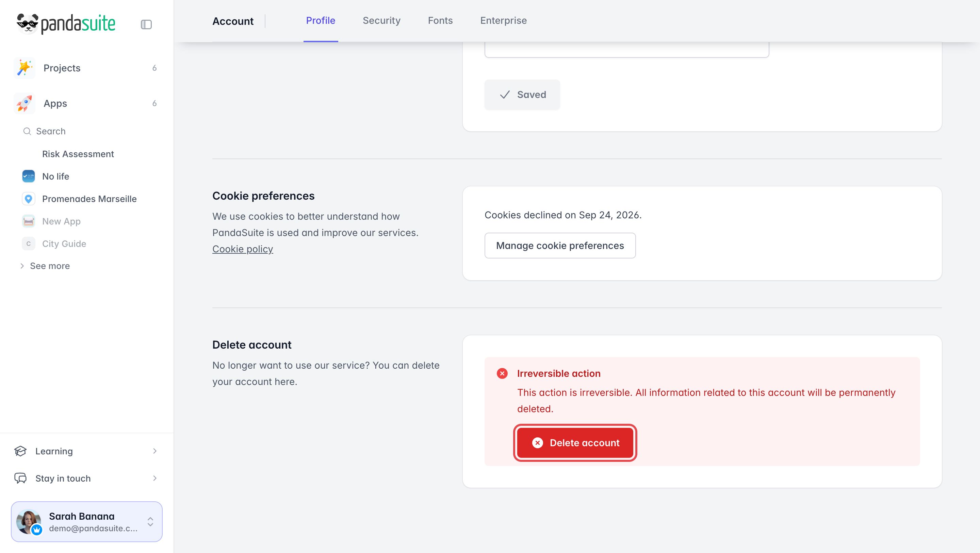
Task: Click Sarah Banana's avatar picture
Action: point(29,521)
